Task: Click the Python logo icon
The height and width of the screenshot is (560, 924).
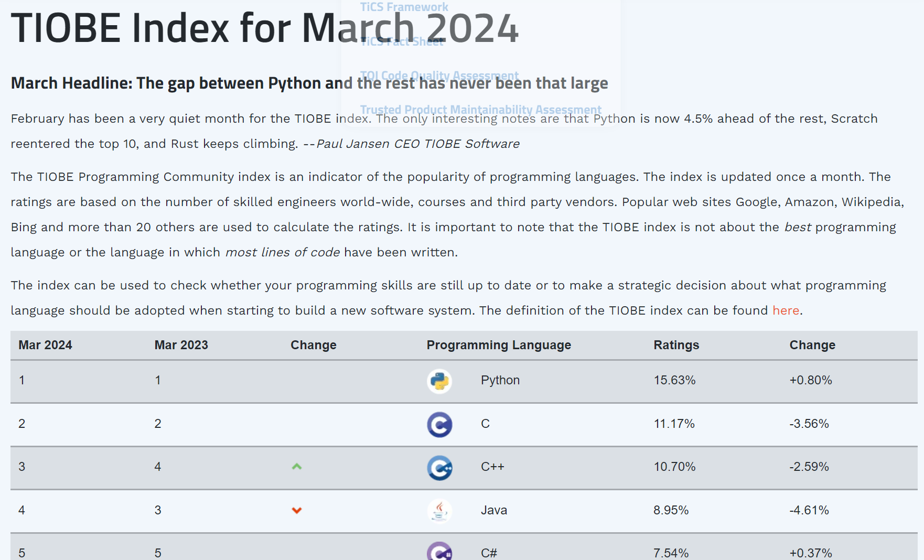Action: (x=439, y=381)
